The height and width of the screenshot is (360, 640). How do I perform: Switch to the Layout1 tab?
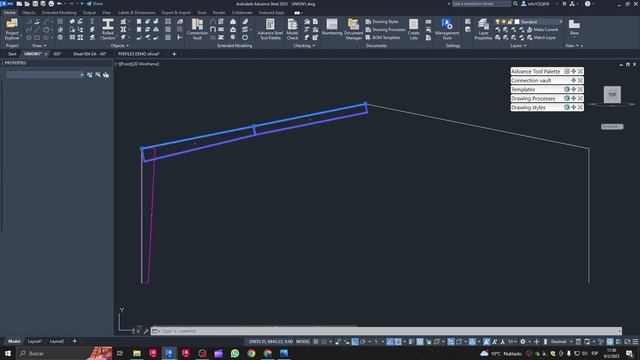[35, 341]
